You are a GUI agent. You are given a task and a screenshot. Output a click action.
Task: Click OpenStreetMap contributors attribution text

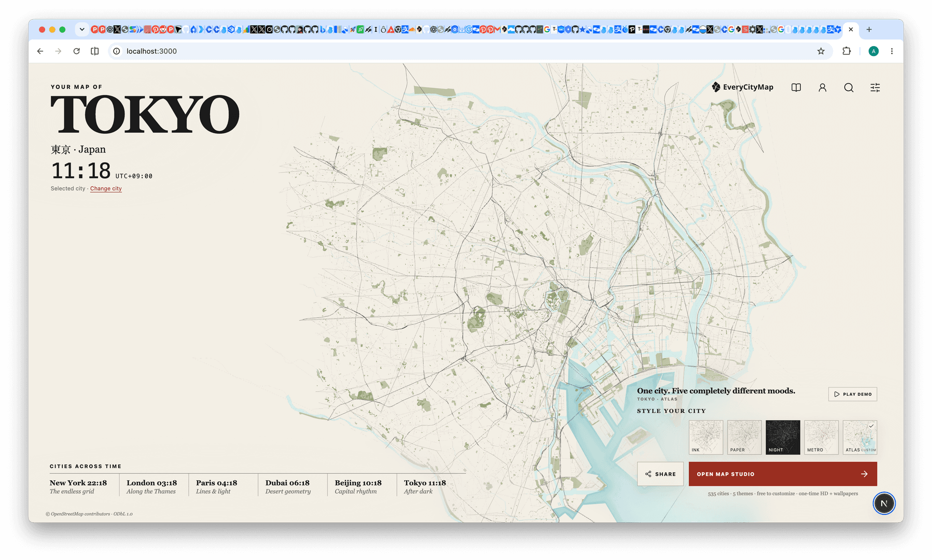tap(89, 514)
